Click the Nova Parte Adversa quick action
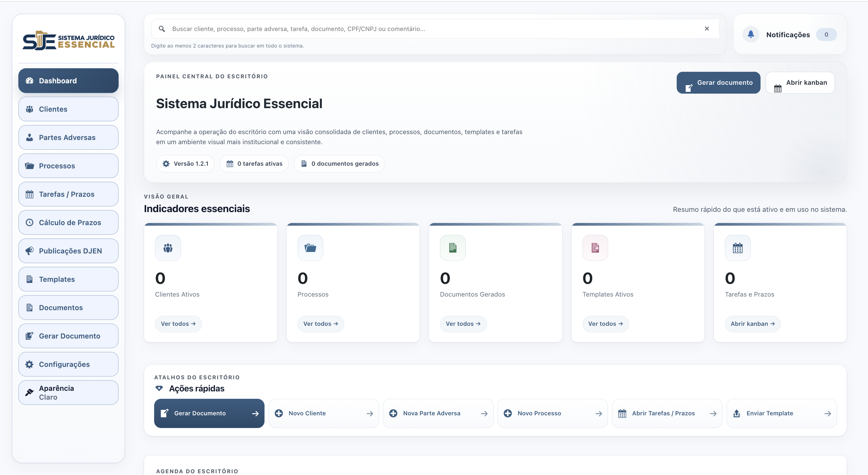The width and height of the screenshot is (868, 475). pyautogui.click(x=438, y=413)
